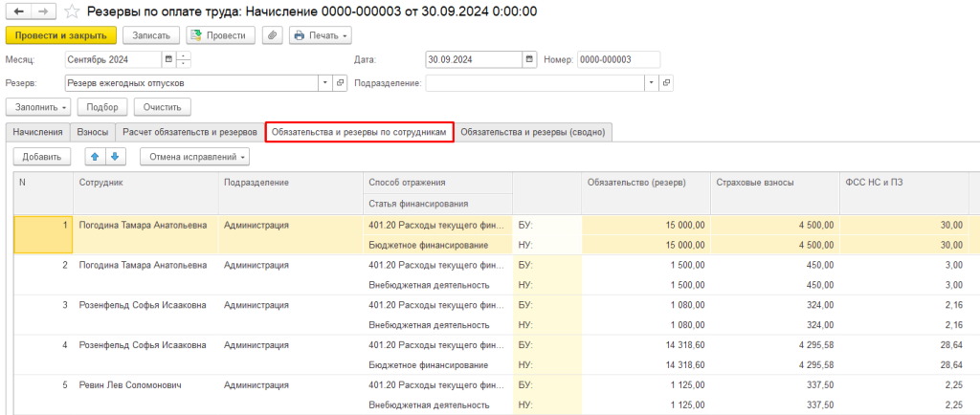Open attached files via paperclip icon
980x415 pixels.
273,35
